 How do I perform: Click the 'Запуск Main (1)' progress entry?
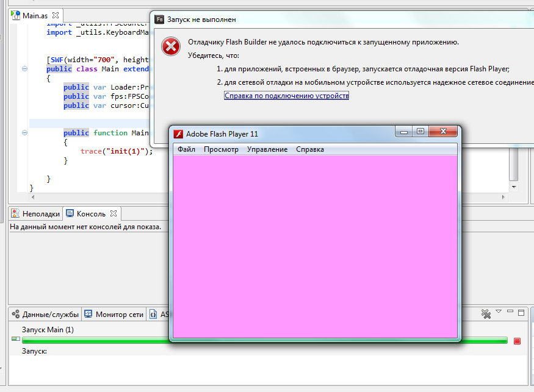pyautogui.click(x=48, y=330)
